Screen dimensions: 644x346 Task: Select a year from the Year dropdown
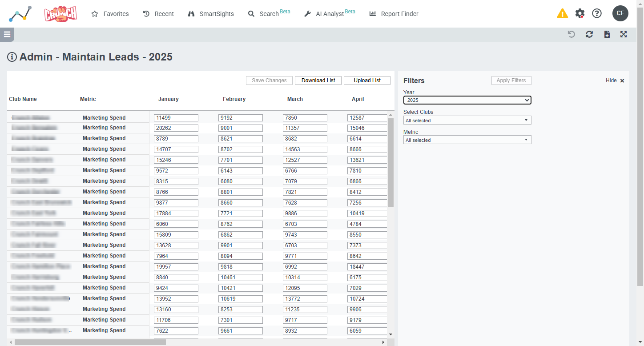coord(467,100)
